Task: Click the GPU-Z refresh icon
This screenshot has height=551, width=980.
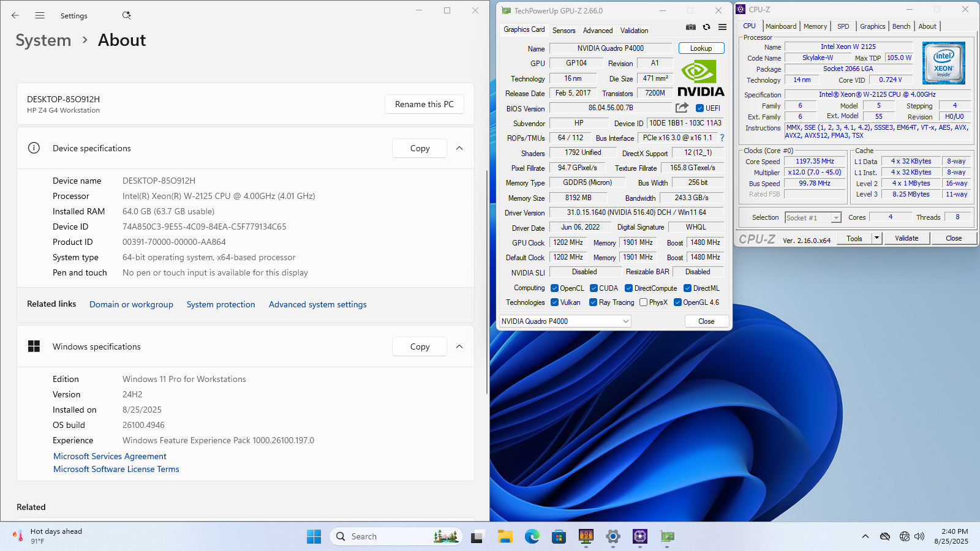Action: pos(706,27)
